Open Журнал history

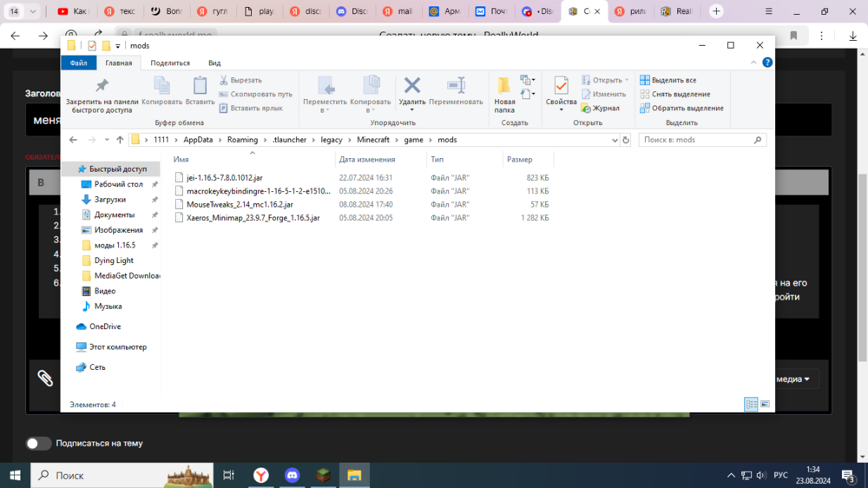pos(601,108)
